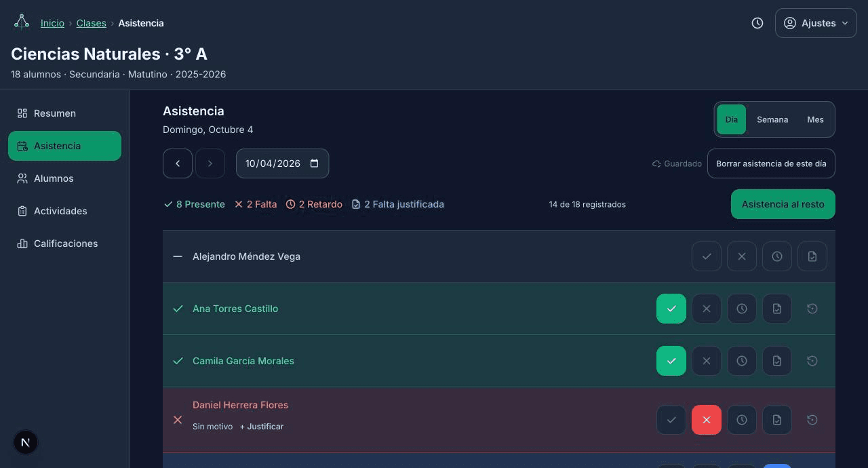
Task: Click the '14 de 18 registrados' text
Action: click(587, 204)
